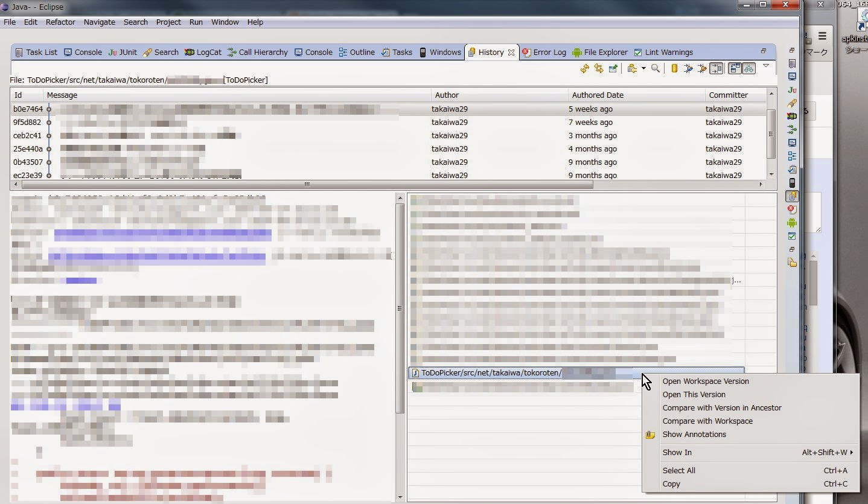
Task: Click green Android File Explorer trim icon
Action: click(x=792, y=223)
